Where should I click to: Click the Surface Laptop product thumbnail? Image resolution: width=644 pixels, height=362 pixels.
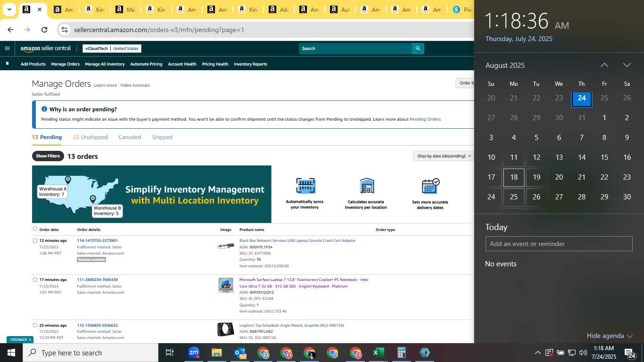pos(225,285)
